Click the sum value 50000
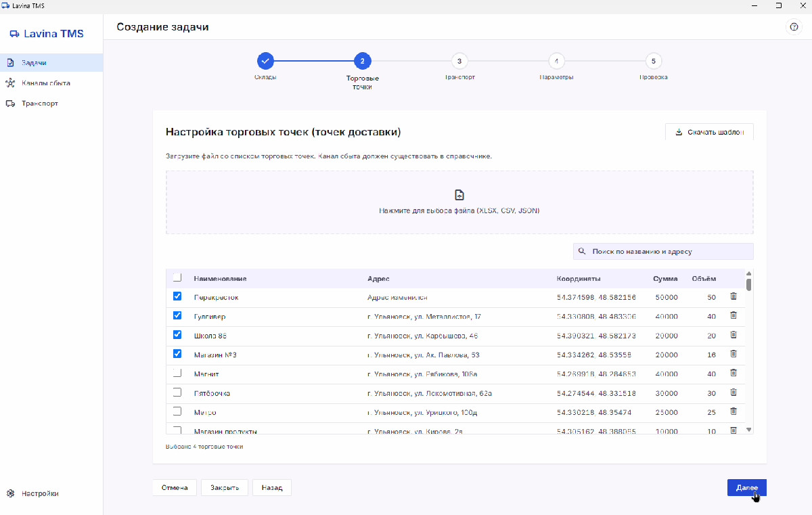Image resolution: width=812 pixels, height=515 pixels. [667, 297]
